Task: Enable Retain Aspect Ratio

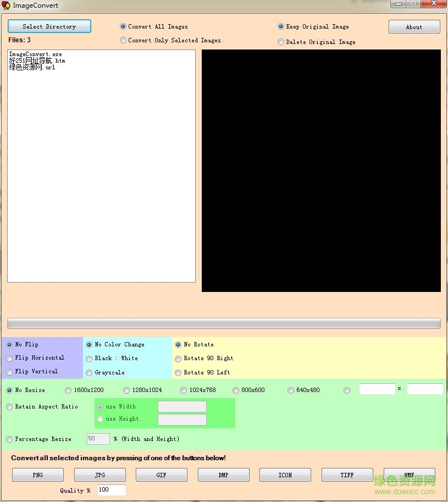Action: pos(9,406)
